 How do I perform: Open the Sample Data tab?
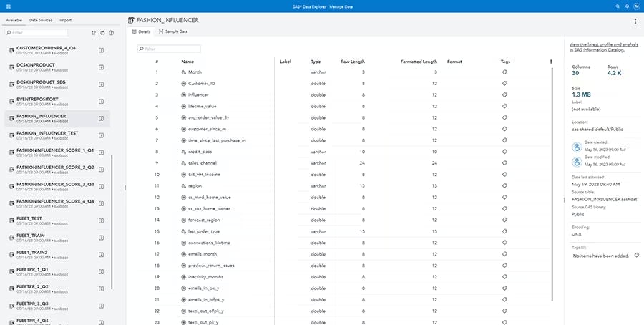tap(173, 31)
